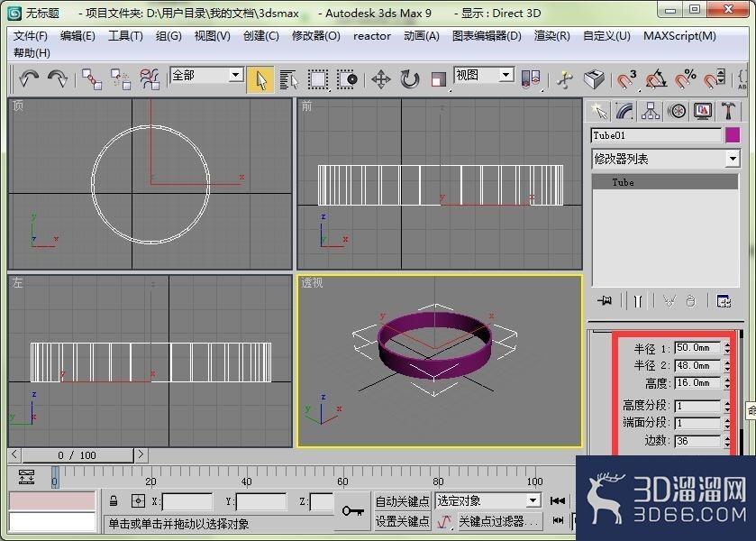This screenshot has width=756, height=541.
Task: Open the Display command panel tab
Action: click(x=703, y=111)
